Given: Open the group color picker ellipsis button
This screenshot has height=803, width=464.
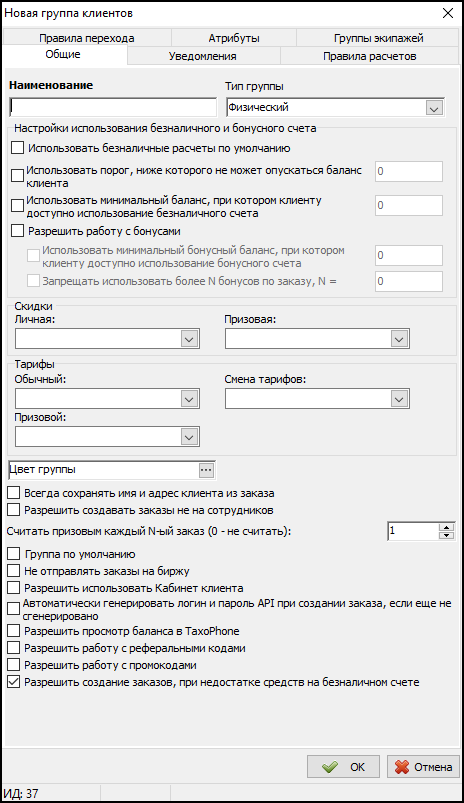Looking at the screenshot, I should 206,470.
